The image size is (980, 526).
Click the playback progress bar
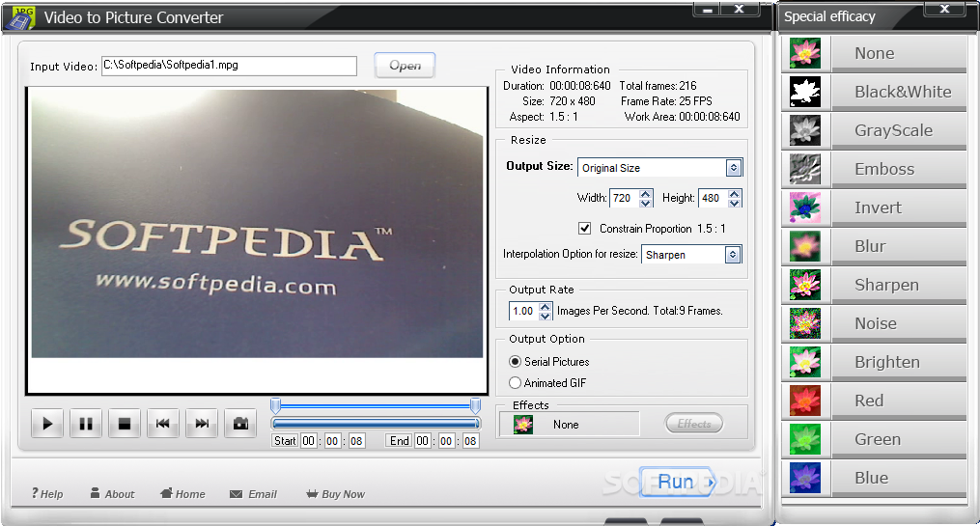[x=376, y=424]
